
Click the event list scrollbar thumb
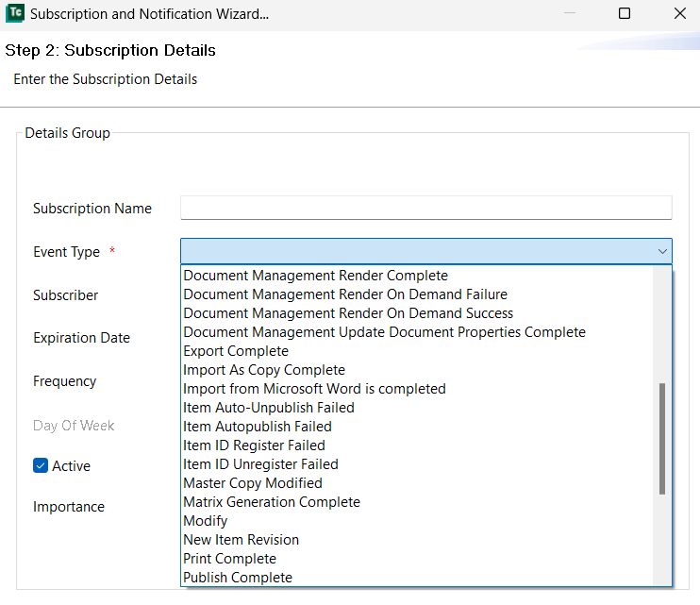(x=662, y=439)
